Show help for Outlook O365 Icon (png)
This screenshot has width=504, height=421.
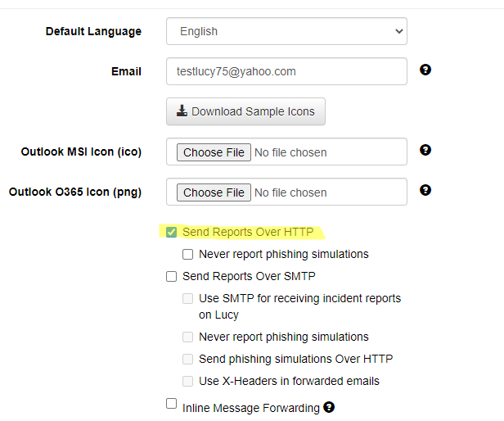[425, 190]
